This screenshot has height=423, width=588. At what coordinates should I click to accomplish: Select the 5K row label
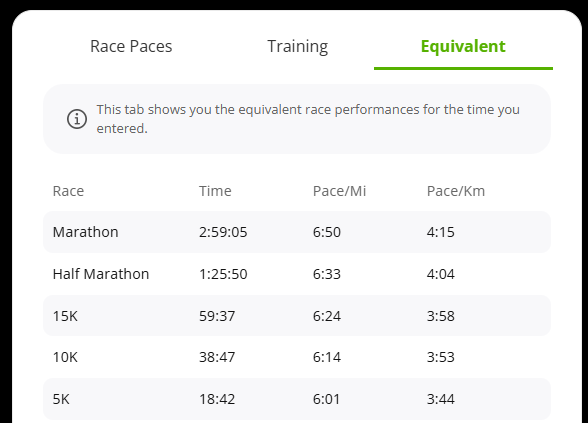pyautogui.click(x=61, y=399)
